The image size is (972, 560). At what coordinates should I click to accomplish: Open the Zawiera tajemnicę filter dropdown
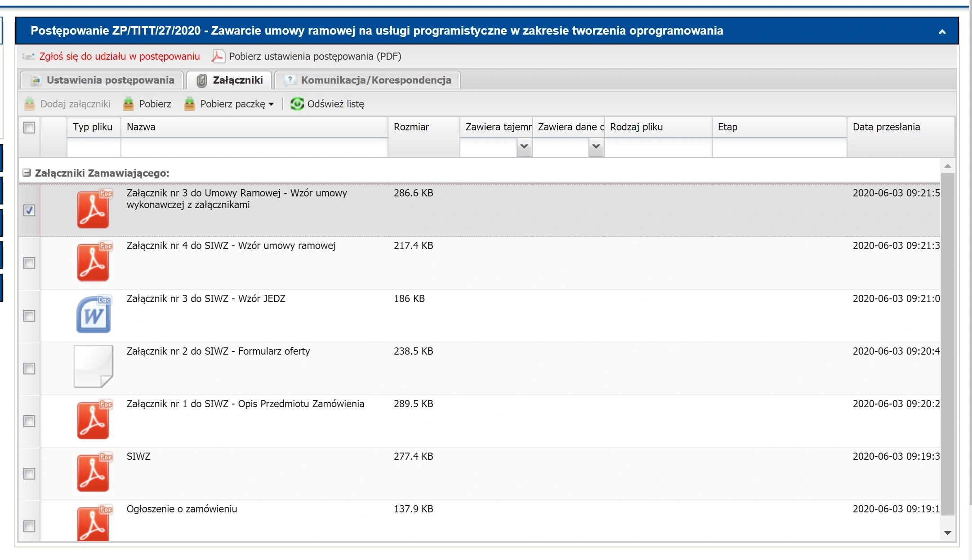click(524, 147)
